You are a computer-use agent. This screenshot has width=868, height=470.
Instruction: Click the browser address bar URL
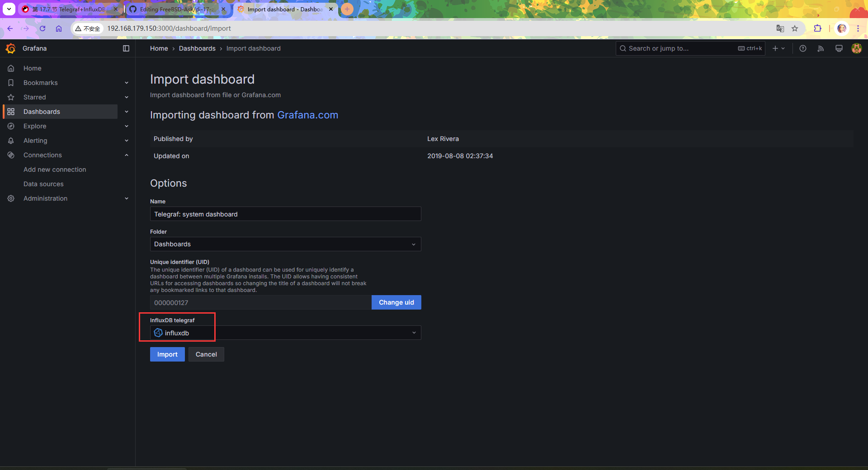[169, 28]
